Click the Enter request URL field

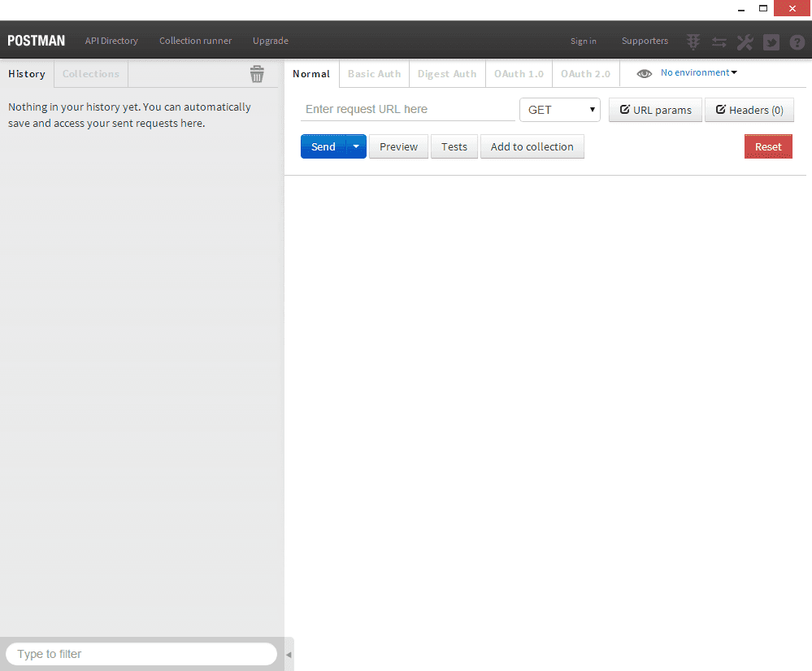[406, 109]
